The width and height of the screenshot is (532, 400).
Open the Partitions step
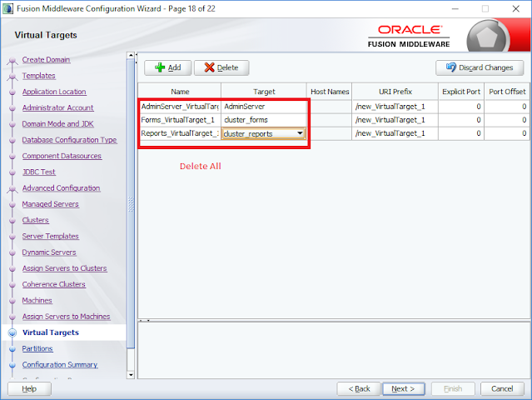pyautogui.click(x=37, y=348)
